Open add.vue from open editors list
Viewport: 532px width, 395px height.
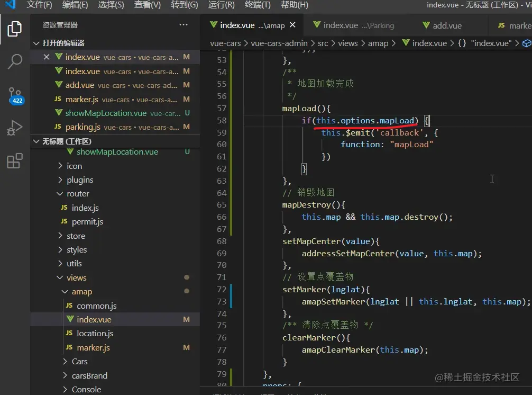[x=115, y=85]
